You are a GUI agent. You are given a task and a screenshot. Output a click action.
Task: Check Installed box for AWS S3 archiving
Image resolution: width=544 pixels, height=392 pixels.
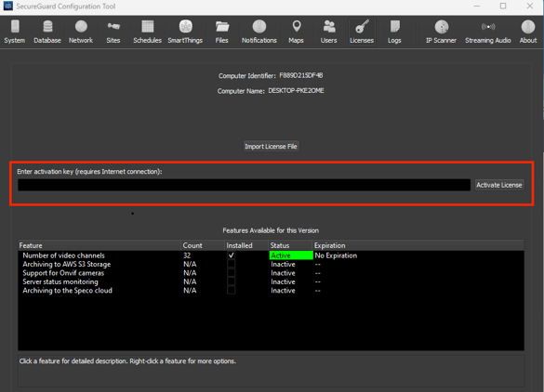click(x=231, y=264)
